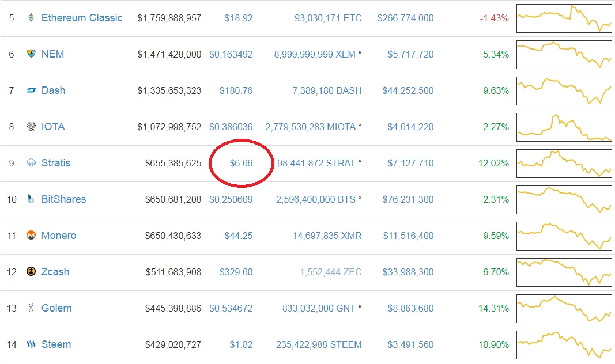This screenshot has height=364, width=615.
Task: Click supply 235,422,988 STEEM
Action: [319, 344]
